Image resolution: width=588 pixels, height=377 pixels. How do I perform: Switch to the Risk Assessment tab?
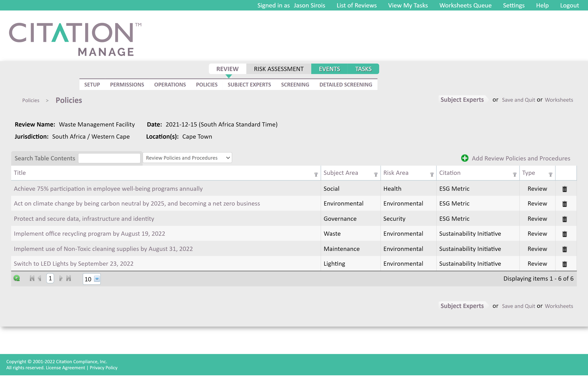click(278, 69)
